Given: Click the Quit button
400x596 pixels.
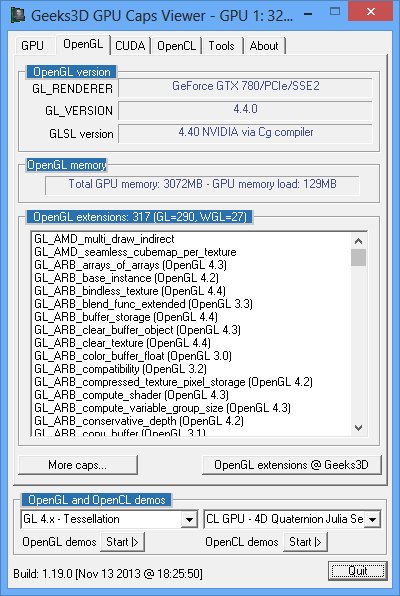Looking at the screenshot, I should click(357, 571).
